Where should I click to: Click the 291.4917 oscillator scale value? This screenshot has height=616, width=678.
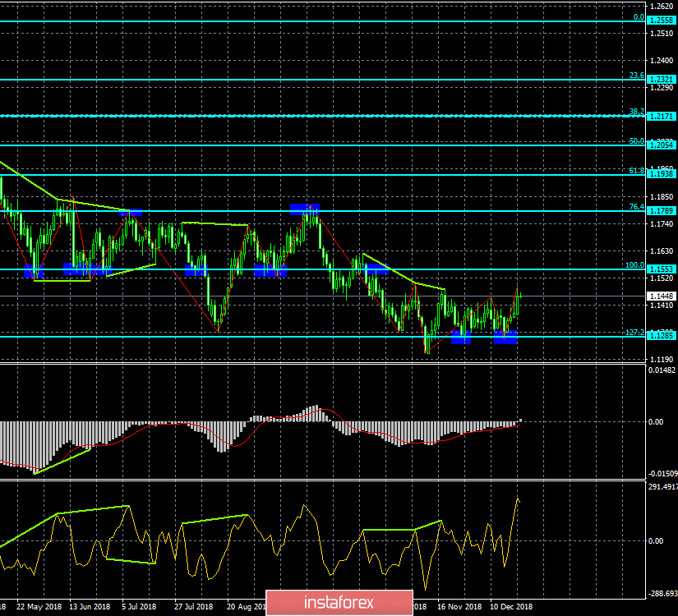663,487
